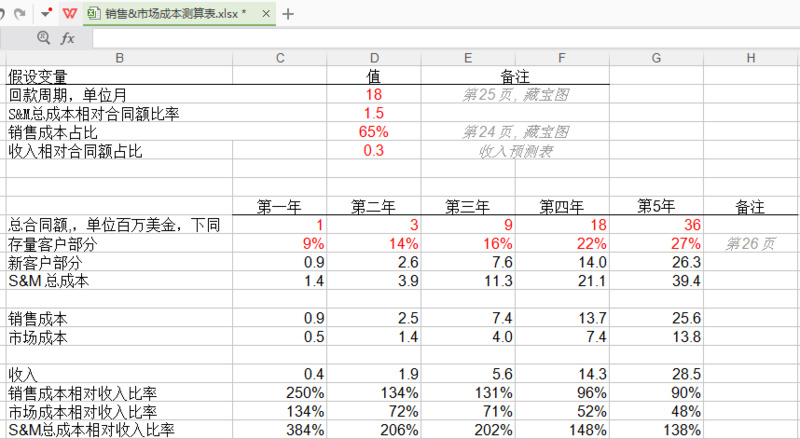Select the 第25页, 藏宝图 note cell
800x439 pixels.
point(515,94)
